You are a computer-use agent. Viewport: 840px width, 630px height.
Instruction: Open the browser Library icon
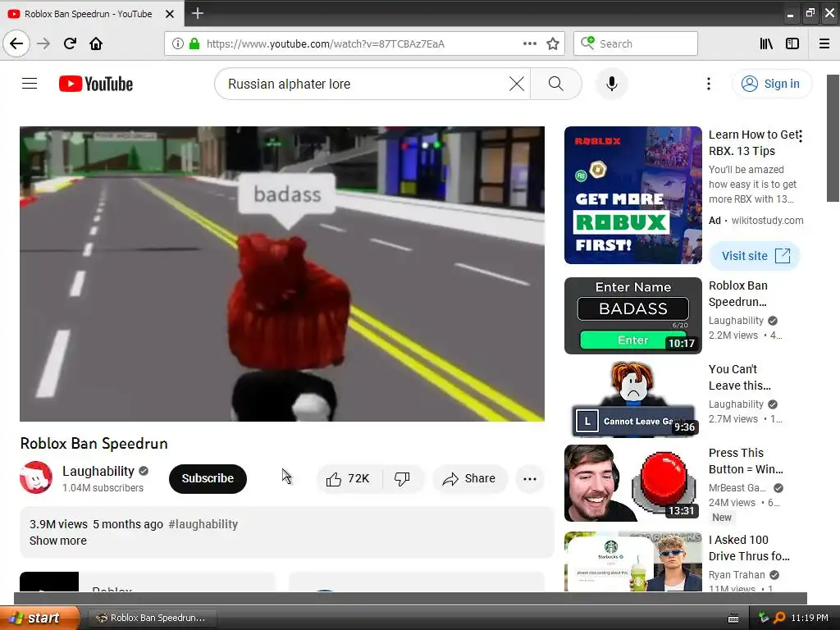coord(766,43)
